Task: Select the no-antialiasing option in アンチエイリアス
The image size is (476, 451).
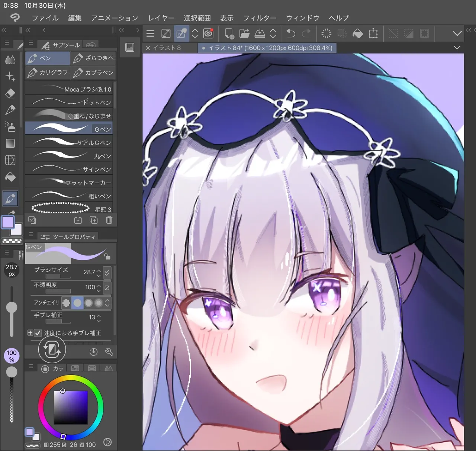Action: point(66,303)
